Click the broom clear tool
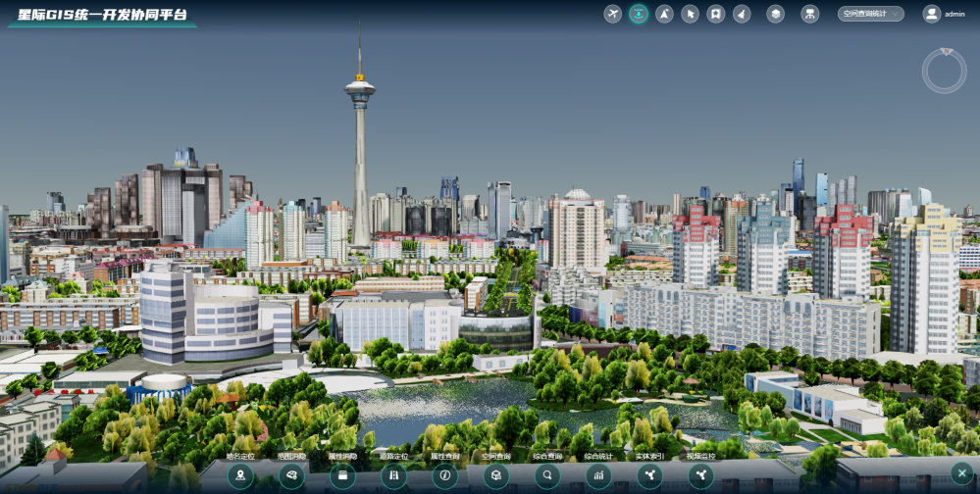Screen dimensions: 980x494 [x=742, y=14]
